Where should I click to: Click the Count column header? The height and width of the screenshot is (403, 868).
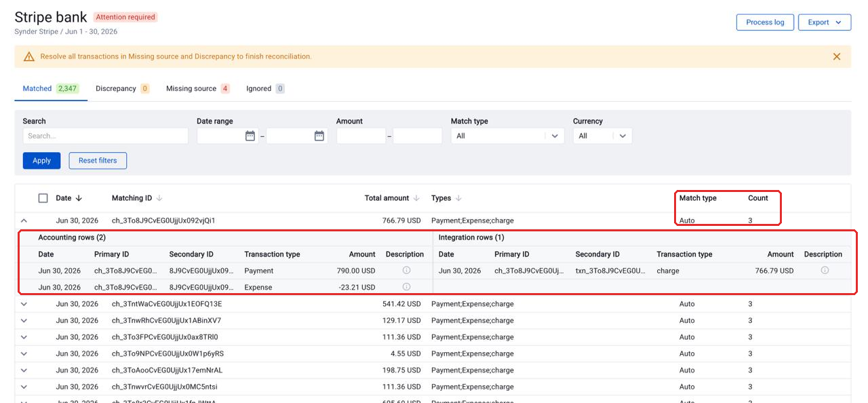758,198
